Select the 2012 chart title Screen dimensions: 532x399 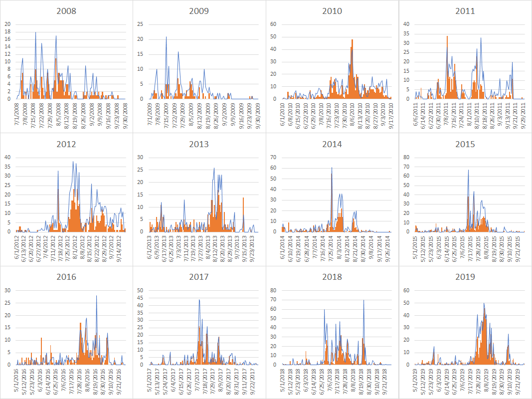[x=66, y=144]
